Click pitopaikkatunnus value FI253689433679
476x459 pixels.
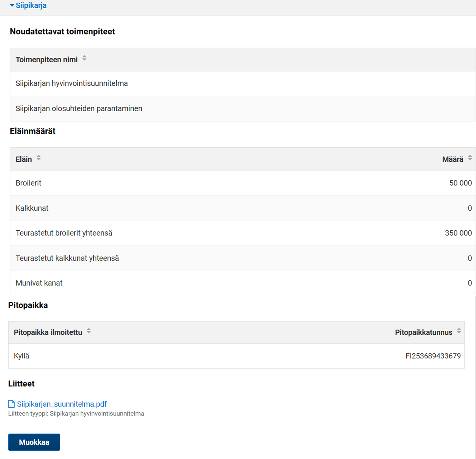pos(433,356)
